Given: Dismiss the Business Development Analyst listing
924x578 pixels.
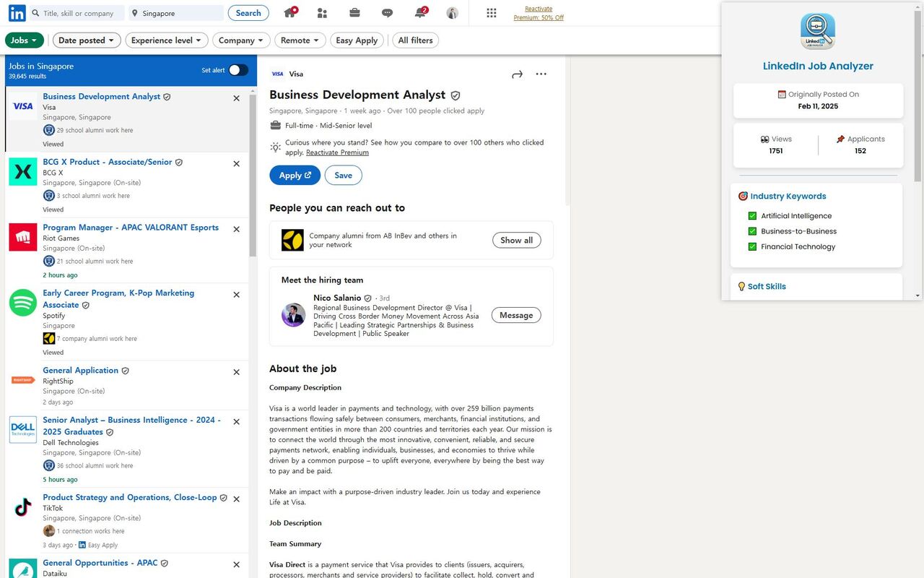Looking at the screenshot, I should coord(236,98).
